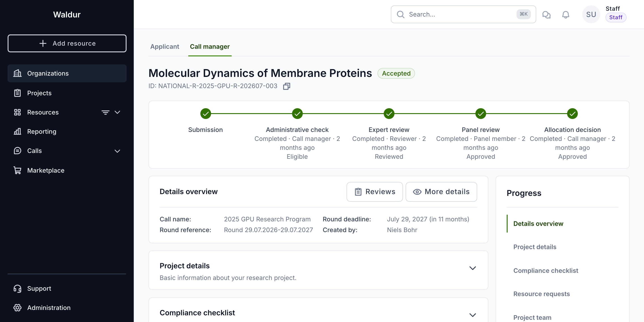644x322 pixels.
Task: Open the chat messages icon
Action: pos(546,15)
